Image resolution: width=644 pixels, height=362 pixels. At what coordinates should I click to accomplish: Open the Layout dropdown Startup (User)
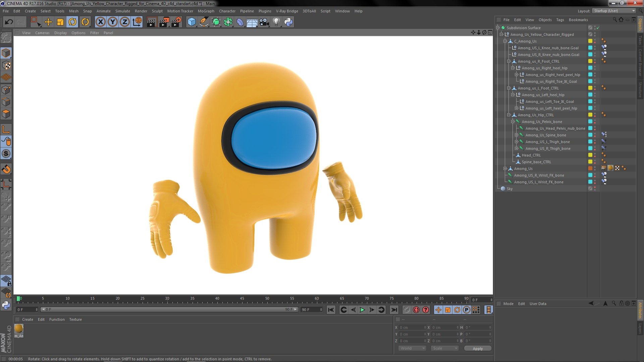coord(614,11)
